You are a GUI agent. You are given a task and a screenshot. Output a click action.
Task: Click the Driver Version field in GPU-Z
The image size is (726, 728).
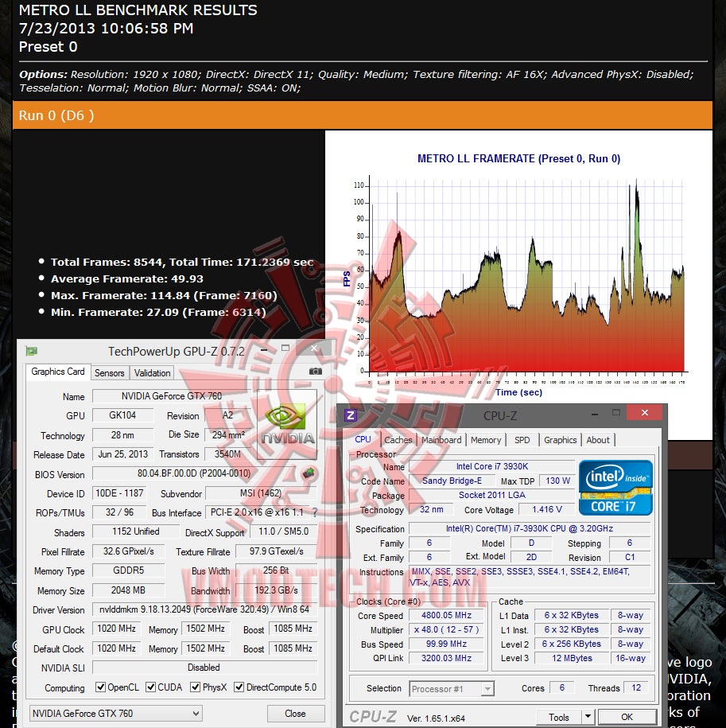(204, 609)
